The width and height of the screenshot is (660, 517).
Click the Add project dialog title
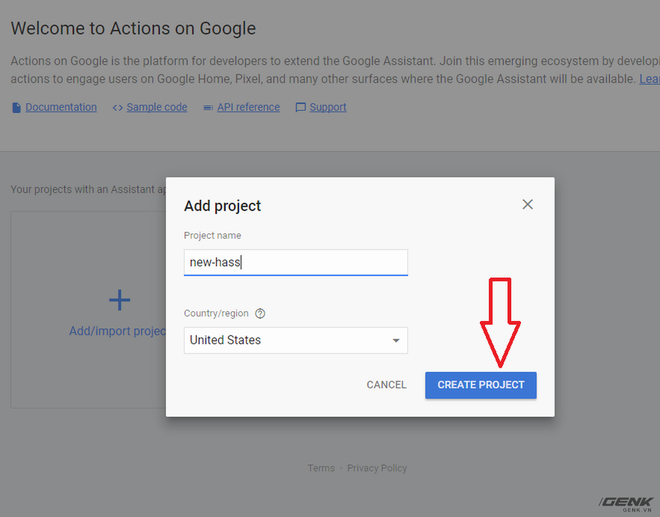(222, 206)
